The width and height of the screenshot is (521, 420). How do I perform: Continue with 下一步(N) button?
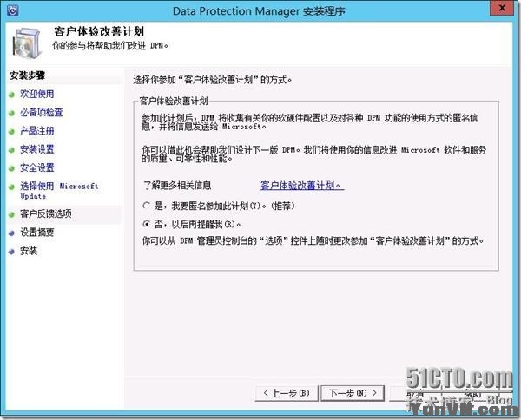[x=353, y=393]
